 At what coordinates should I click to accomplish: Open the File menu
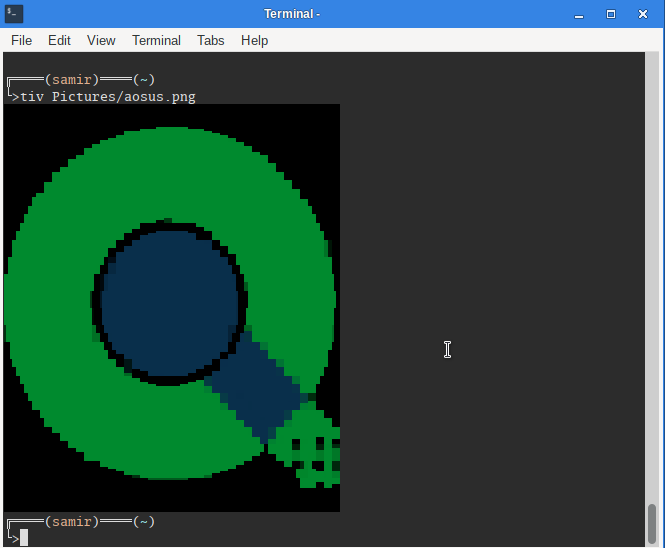pos(21,40)
